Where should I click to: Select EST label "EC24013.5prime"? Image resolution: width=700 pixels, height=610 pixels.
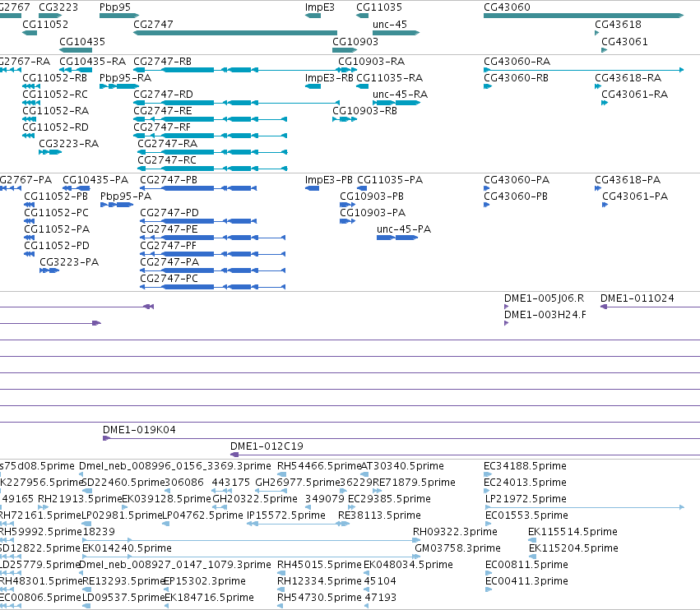click(525, 483)
